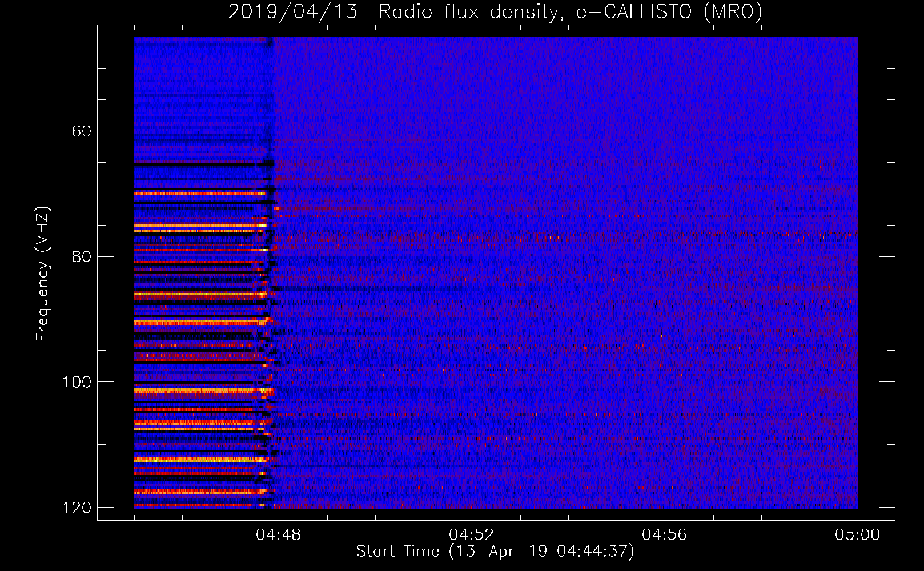924x571 pixels.
Task: Click the 'Frequency (MHZ)' axis label
Action: coord(42,274)
